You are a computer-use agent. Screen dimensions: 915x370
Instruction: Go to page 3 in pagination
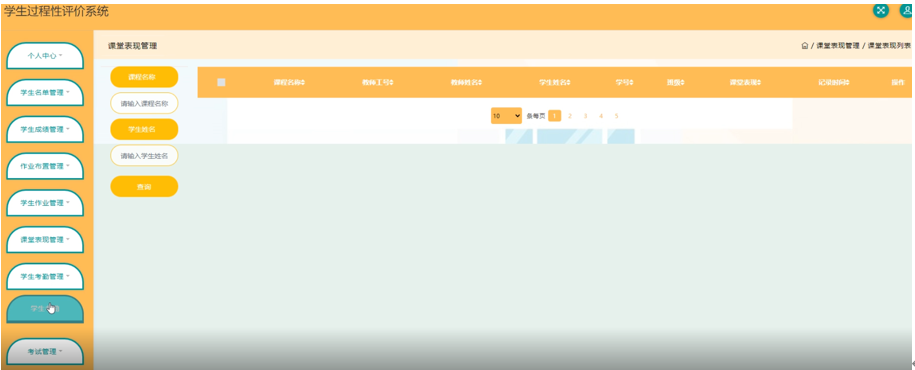[x=585, y=116]
